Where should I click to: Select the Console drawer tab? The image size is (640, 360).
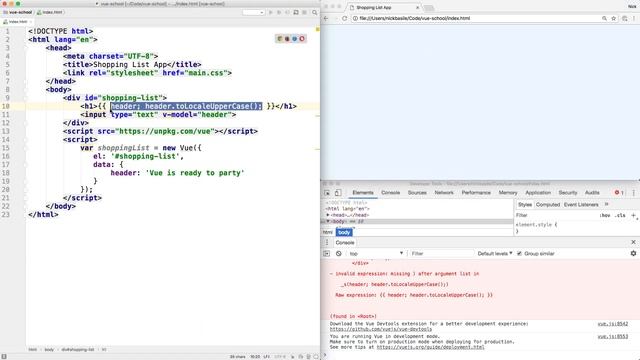pos(345,242)
